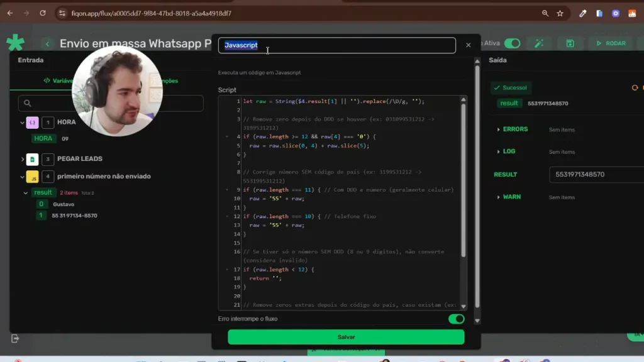
Task: Click the purple braces icon beside HORA
Action: click(x=32, y=123)
